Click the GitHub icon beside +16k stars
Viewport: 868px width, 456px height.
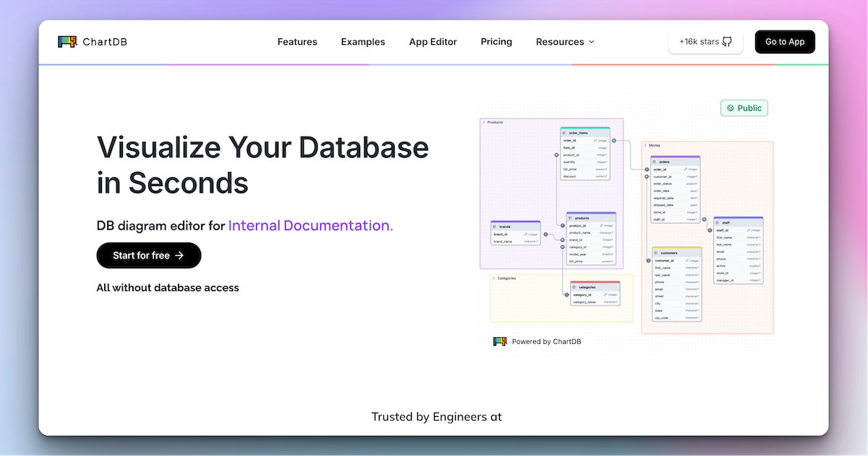click(727, 41)
